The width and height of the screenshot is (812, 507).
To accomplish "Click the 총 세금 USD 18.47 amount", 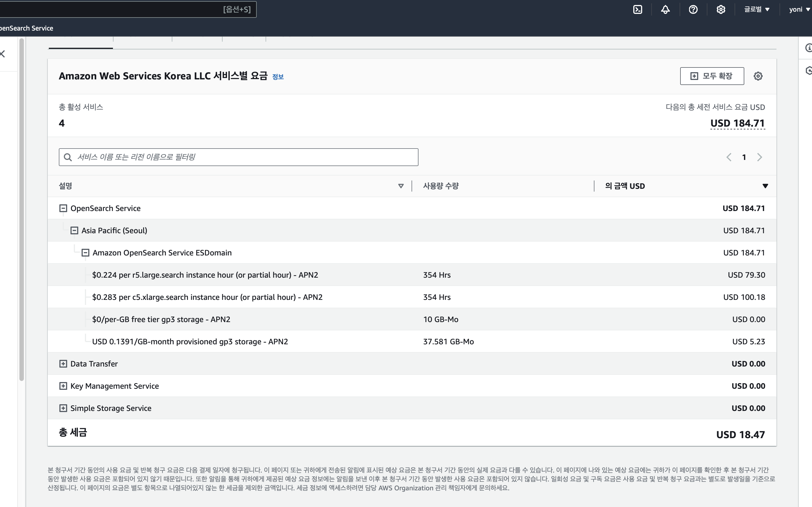I will click(x=740, y=435).
